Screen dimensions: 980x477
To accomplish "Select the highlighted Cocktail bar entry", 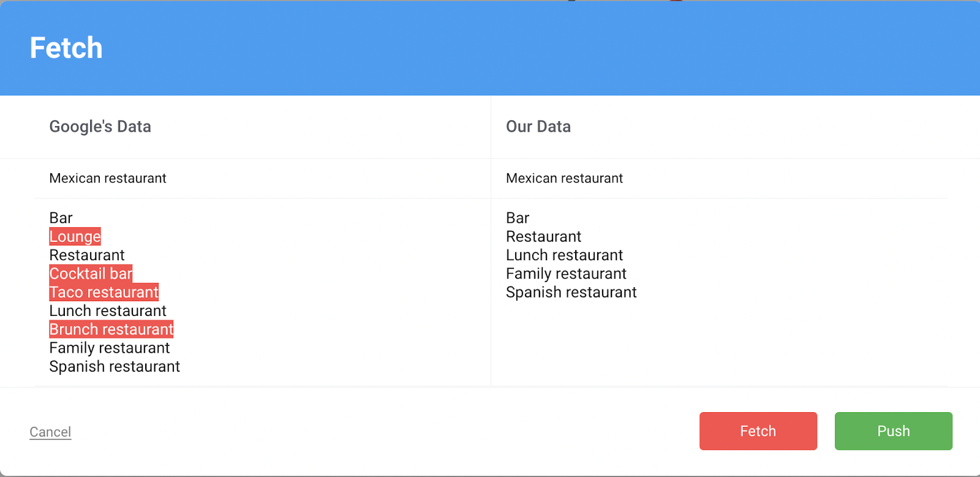I will tap(91, 274).
